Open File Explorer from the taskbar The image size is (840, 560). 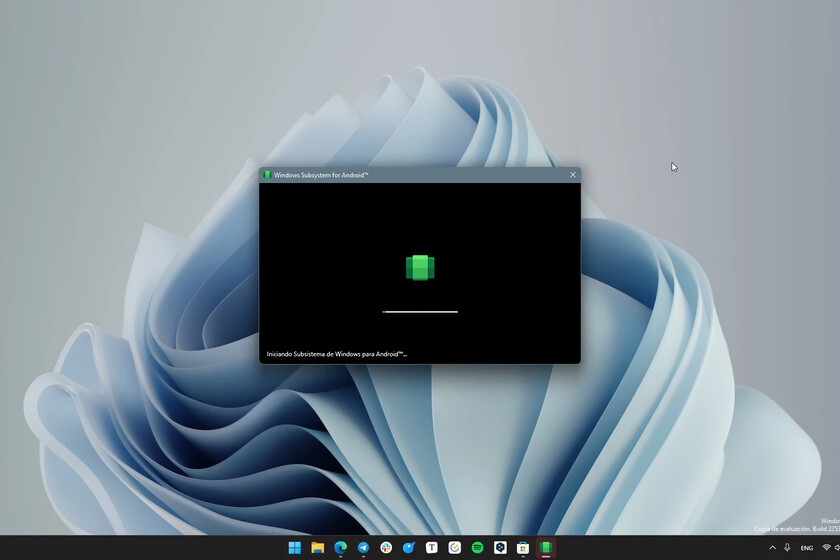point(318,547)
